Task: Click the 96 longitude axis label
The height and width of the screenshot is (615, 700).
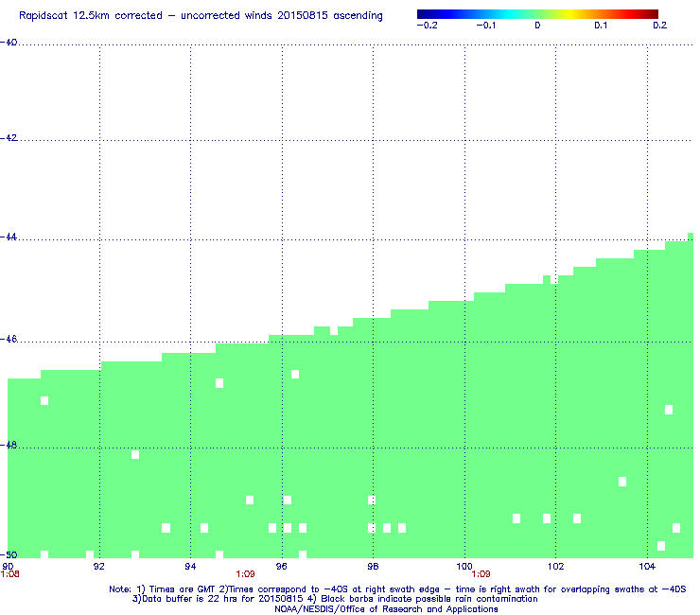Action: coord(282,567)
